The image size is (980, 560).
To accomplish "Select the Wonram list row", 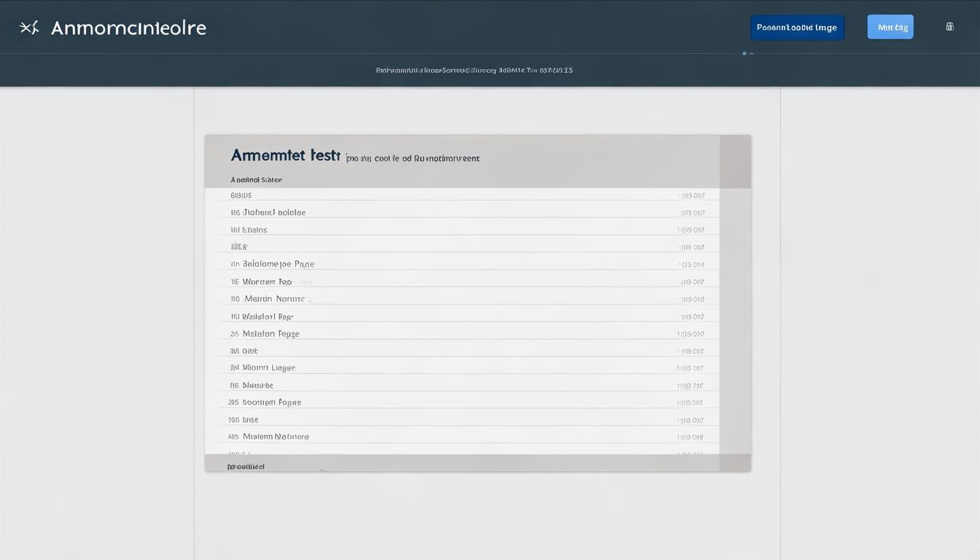I will coord(267,281).
